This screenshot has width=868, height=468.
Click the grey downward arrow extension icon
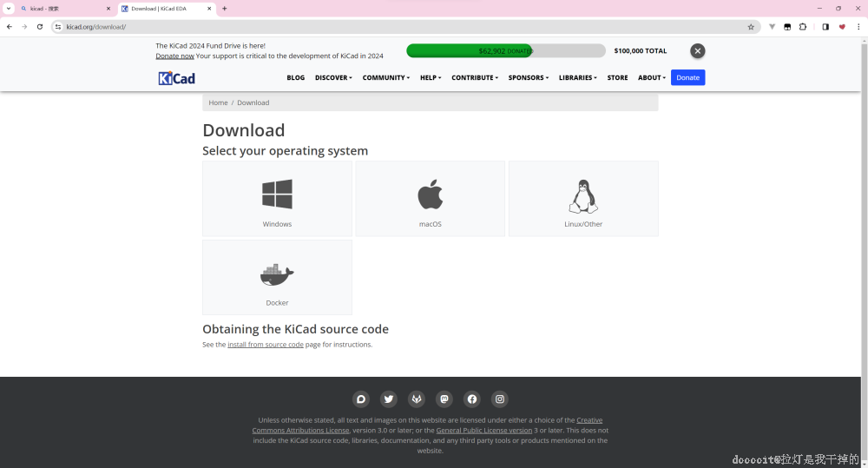point(772,27)
